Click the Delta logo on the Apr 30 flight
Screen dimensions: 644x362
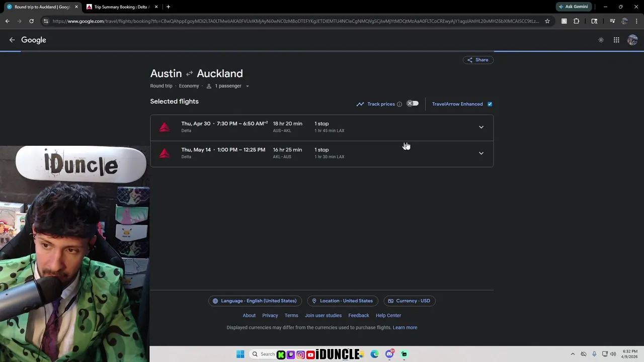[165, 127]
